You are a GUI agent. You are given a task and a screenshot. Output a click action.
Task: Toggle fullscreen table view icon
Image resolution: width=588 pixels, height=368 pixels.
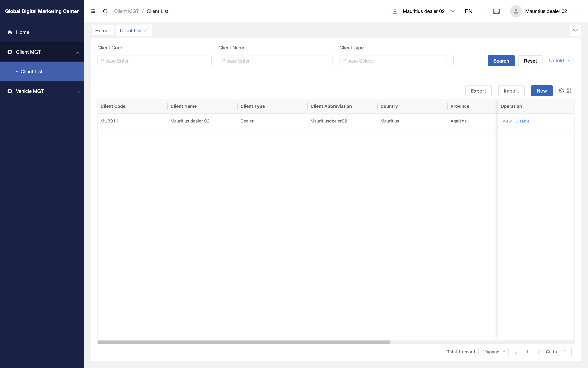tap(569, 91)
